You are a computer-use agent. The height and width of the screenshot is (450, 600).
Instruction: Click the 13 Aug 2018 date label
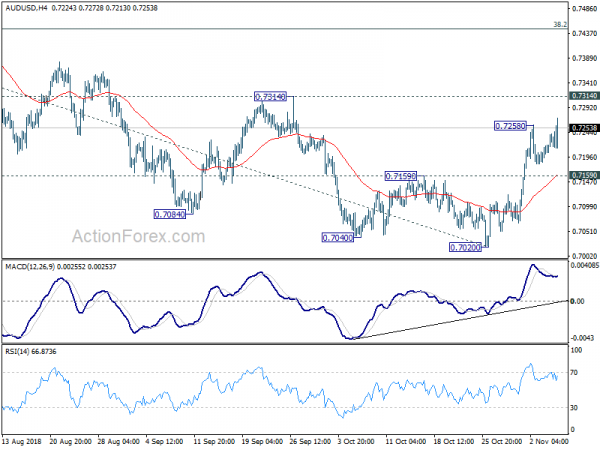pos(21,442)
